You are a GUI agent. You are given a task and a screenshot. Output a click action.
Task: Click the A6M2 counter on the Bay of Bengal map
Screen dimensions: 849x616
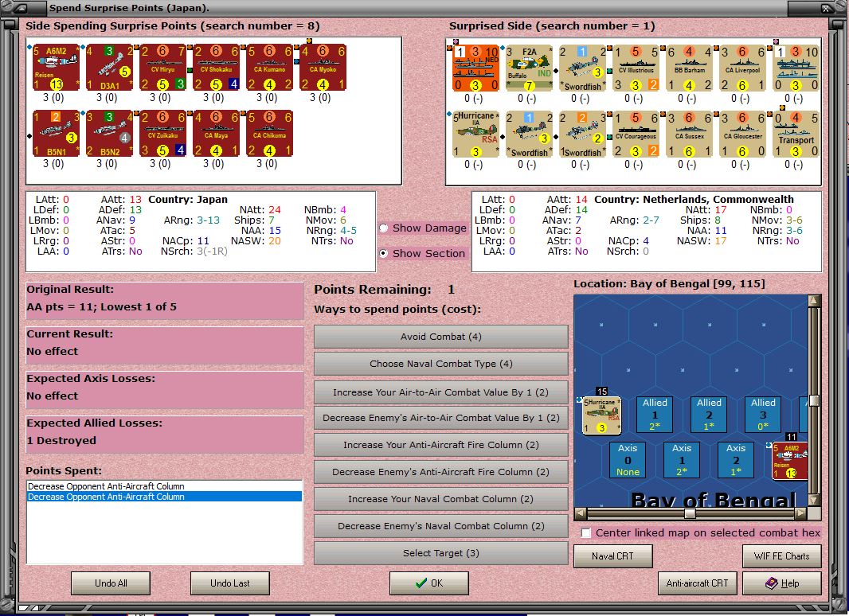[790, 461]
